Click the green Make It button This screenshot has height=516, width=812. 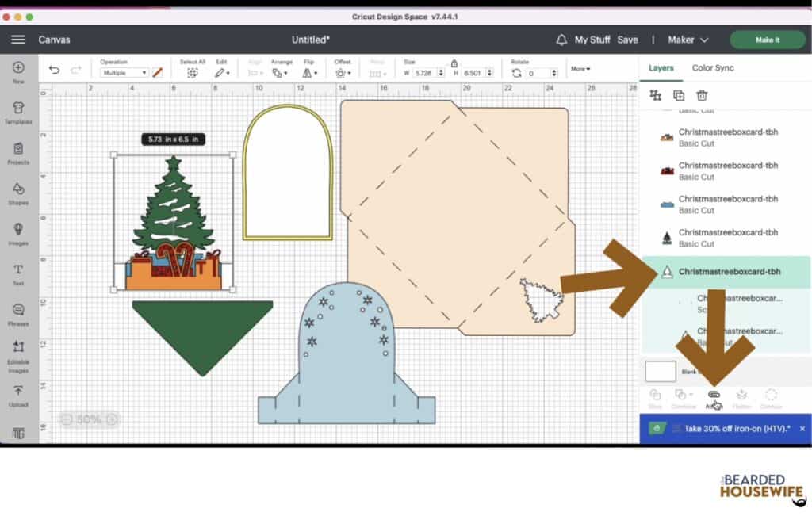(767, 39)
